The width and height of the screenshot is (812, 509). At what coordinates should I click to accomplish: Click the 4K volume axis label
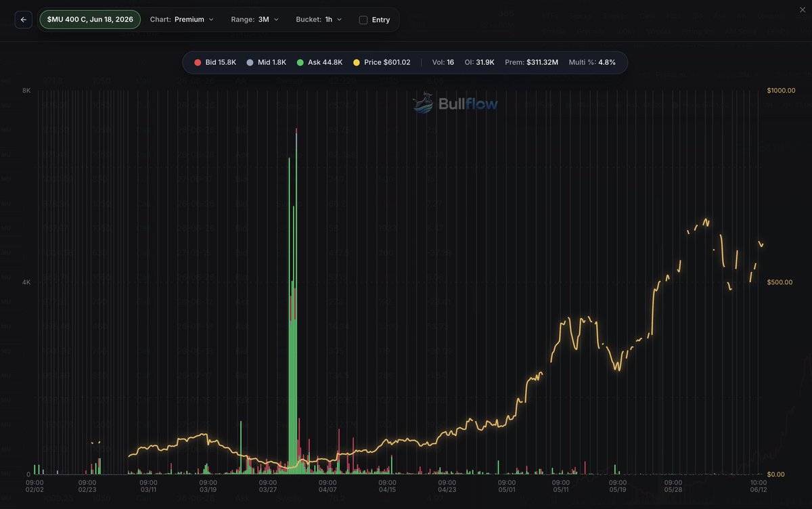pos(26,282)
